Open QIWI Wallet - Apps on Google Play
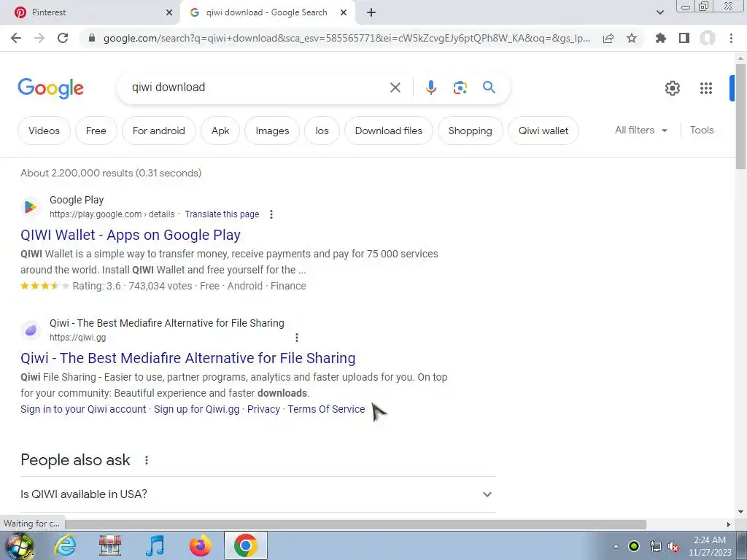The image size is (747, 560). pyautogui.click(x=131, y=235)
